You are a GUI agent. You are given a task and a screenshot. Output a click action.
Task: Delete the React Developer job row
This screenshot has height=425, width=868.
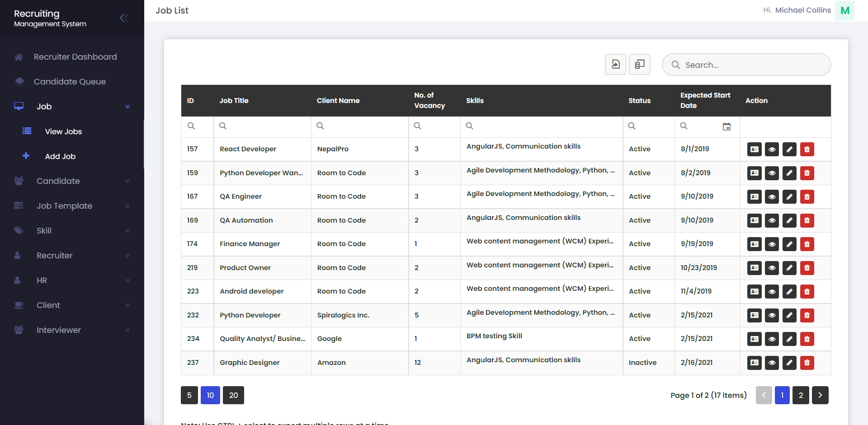[x=807, y=149]
